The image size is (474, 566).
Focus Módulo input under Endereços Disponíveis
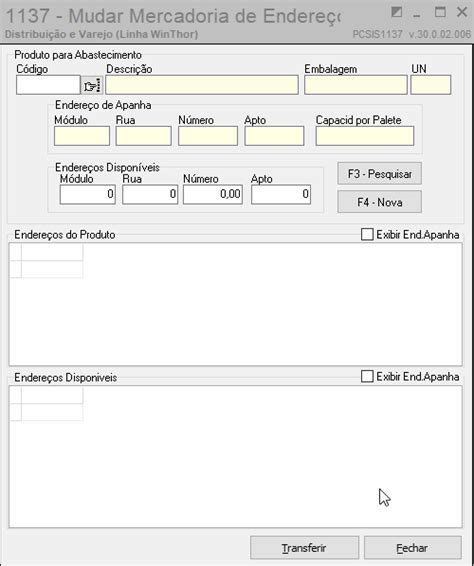88,195
